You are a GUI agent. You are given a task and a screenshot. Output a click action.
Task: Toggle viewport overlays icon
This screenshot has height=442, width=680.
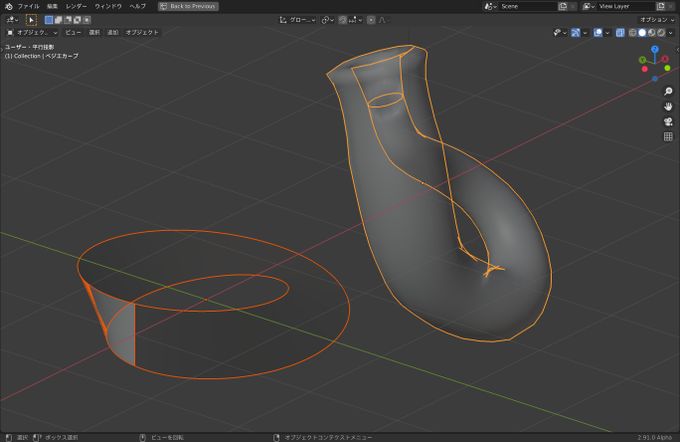pyautogui.click(x=598, y=33)
